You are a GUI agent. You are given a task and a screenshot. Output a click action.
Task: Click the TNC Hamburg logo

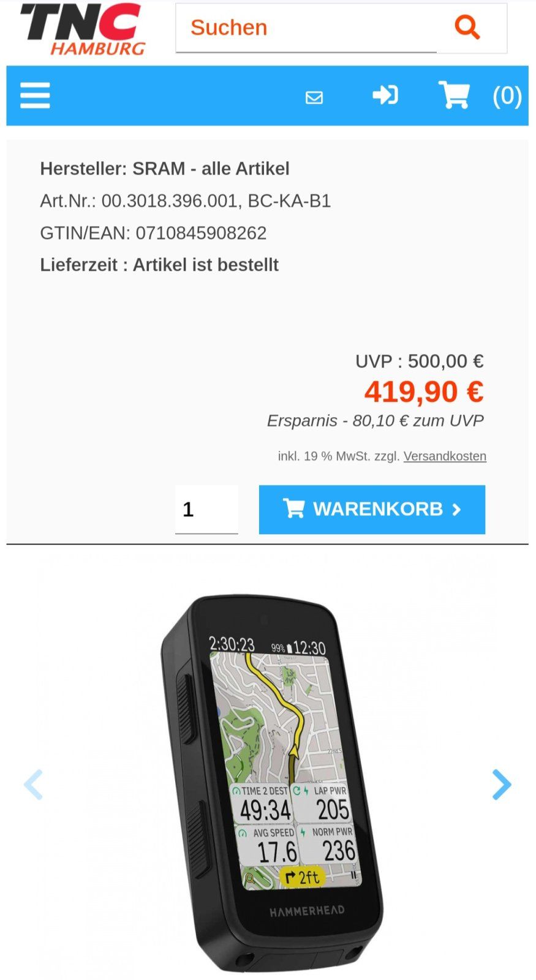click(x=83, y=29)
